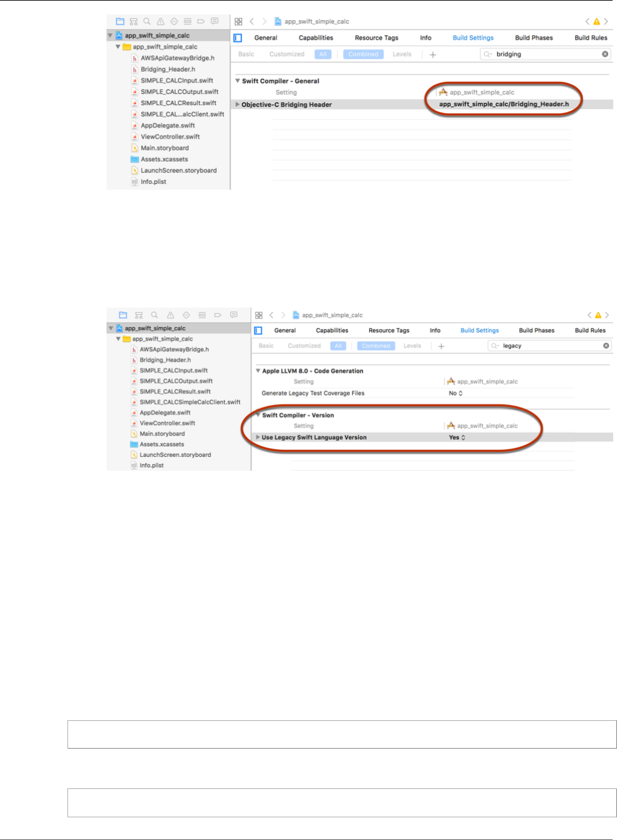
Task: Open Test navigator in legacy-search Xcode window
Action: (186, 315)
